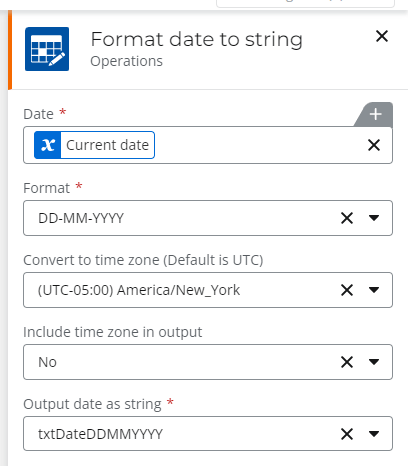Image resolution: width=408 pixels, height=466 pixels.
Task: Click the 'Output date as string' label
Action: click(92, 404)
